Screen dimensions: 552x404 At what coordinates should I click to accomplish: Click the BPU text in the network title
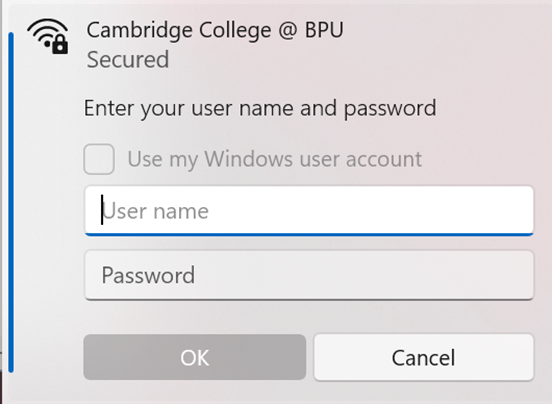point(324,30)
